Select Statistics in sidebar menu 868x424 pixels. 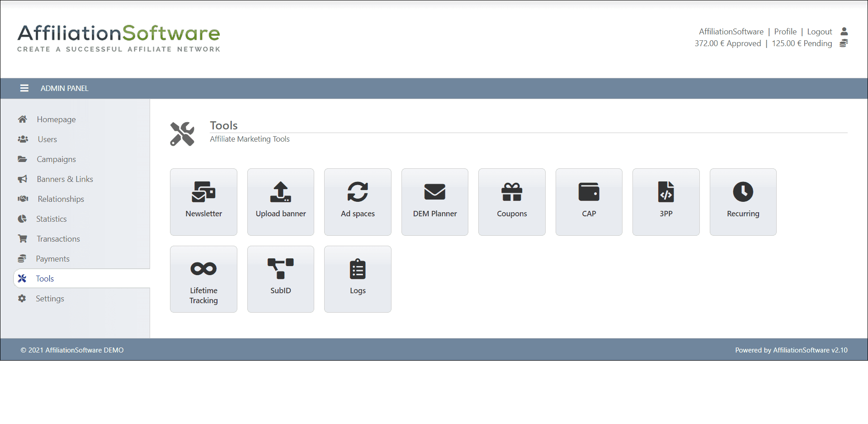(51, 219)
